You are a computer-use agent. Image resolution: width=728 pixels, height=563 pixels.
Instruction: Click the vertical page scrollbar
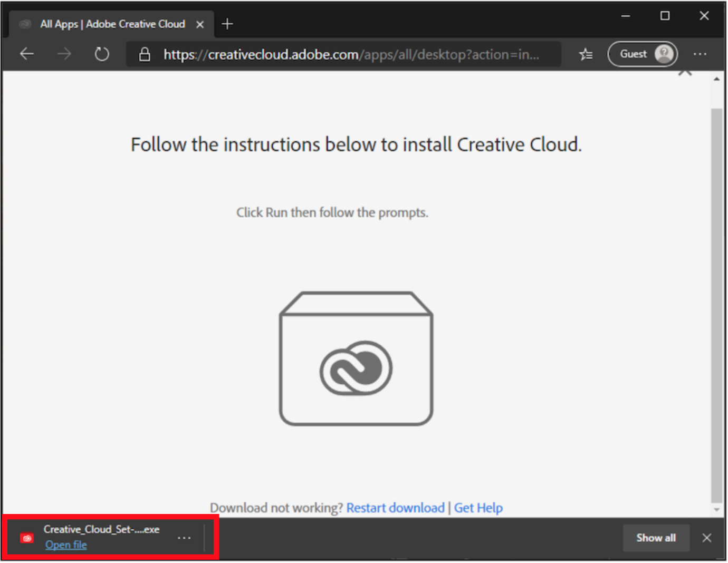tap(716, 306)
